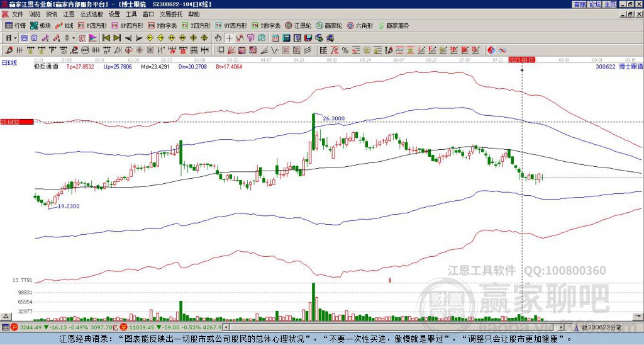Open the 交易委托 menu

pos(171,14)
